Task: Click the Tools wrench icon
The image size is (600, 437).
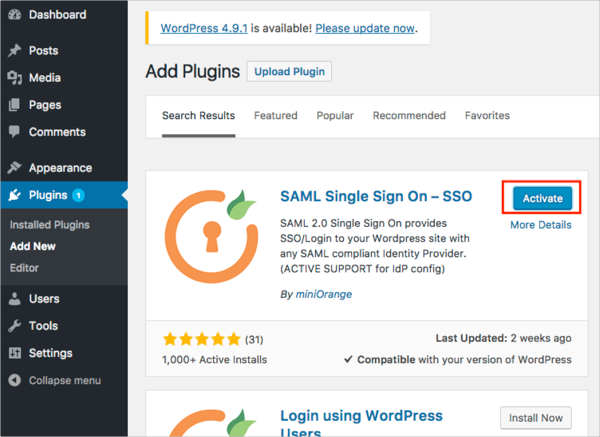Action: point(14,326)
